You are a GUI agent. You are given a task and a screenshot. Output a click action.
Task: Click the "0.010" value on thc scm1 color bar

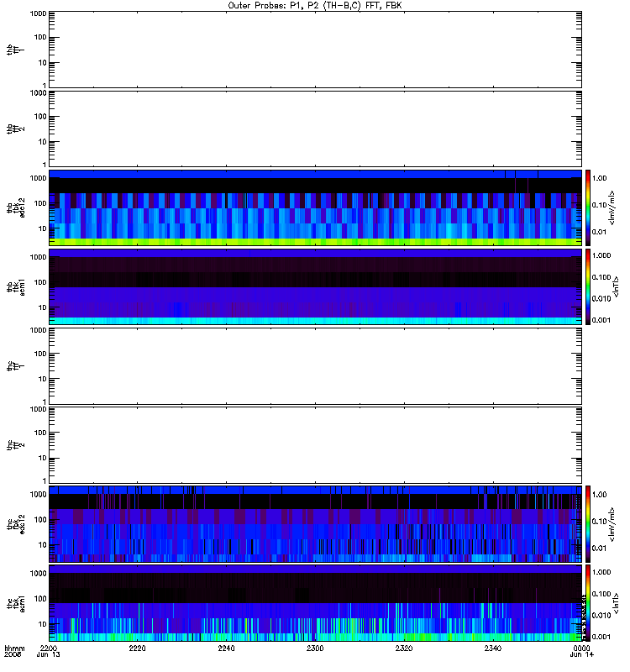[x=601, y=616]
